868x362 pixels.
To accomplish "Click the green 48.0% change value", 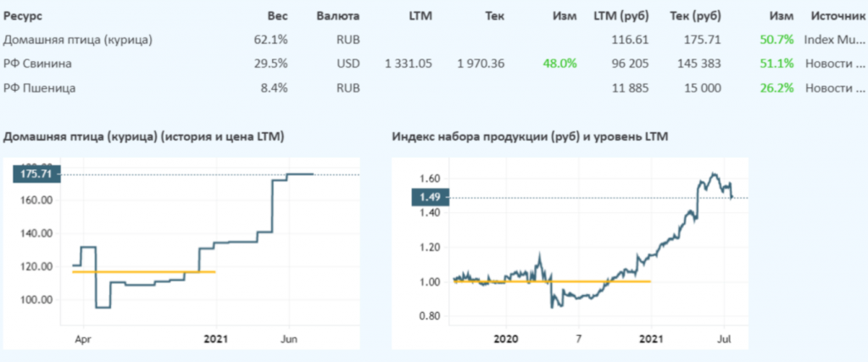I will 560,64.
